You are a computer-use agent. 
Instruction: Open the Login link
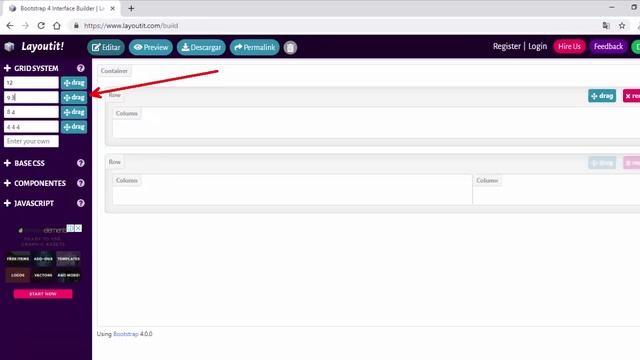click(538, 47)
